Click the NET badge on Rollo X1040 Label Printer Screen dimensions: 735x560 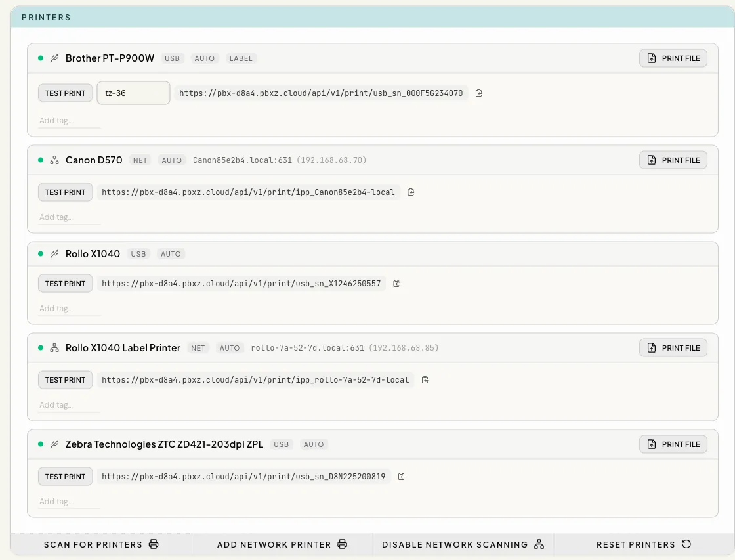[198, 348]
